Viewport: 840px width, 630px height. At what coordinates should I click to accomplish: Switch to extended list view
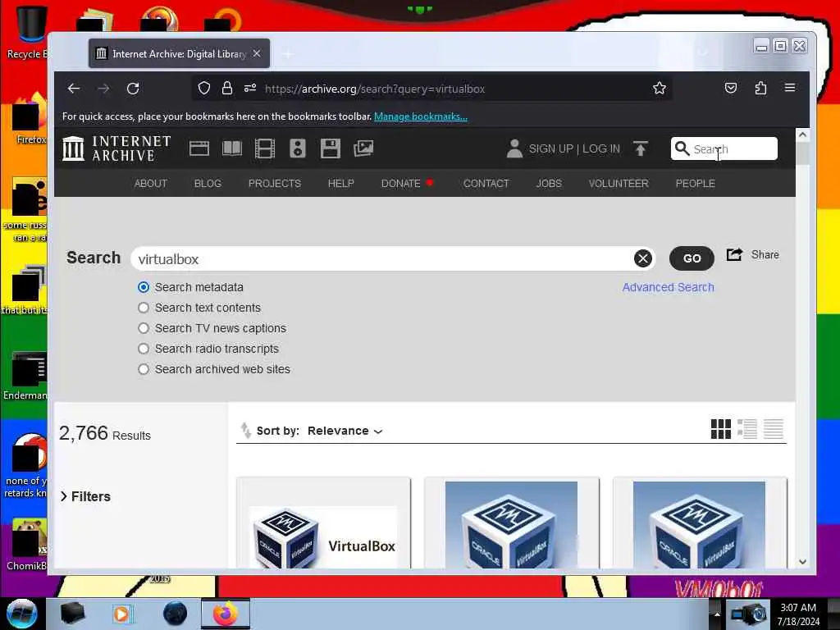[746, 429]
